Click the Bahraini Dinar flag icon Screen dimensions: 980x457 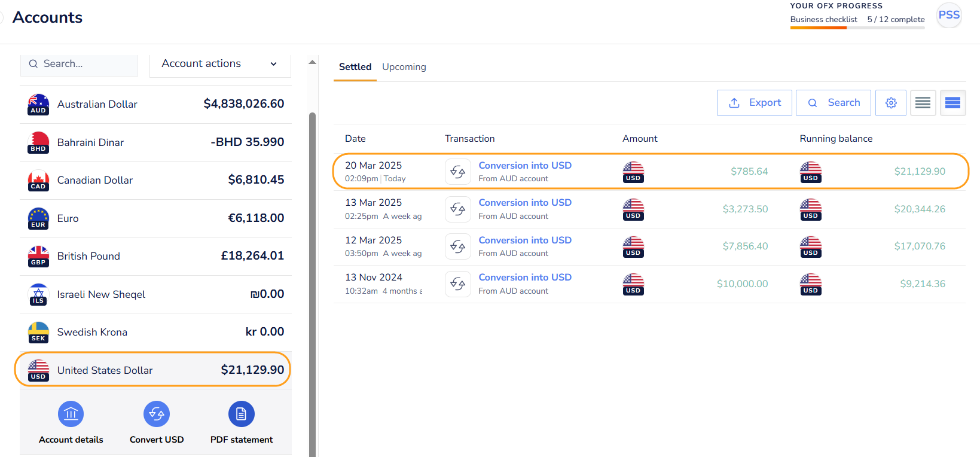(38, 142)
